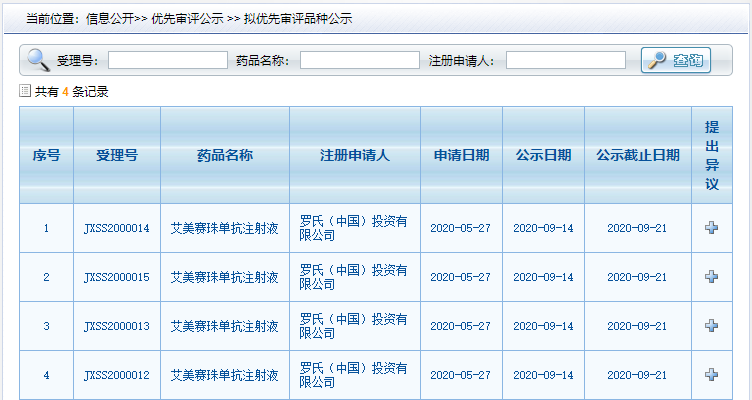752x400 pixels.
Task: Click the plus icon for JXSS2000015
Action: click(x=711, y=276)
